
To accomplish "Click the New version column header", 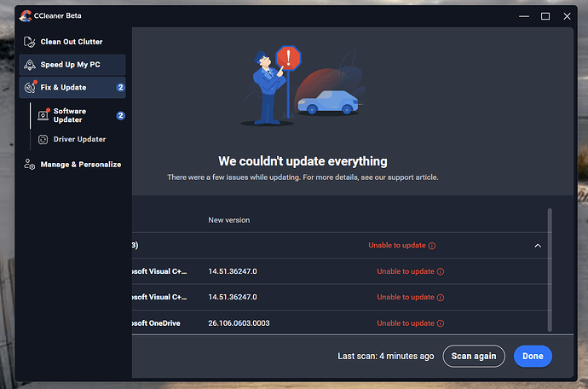I will click(228, 220).
